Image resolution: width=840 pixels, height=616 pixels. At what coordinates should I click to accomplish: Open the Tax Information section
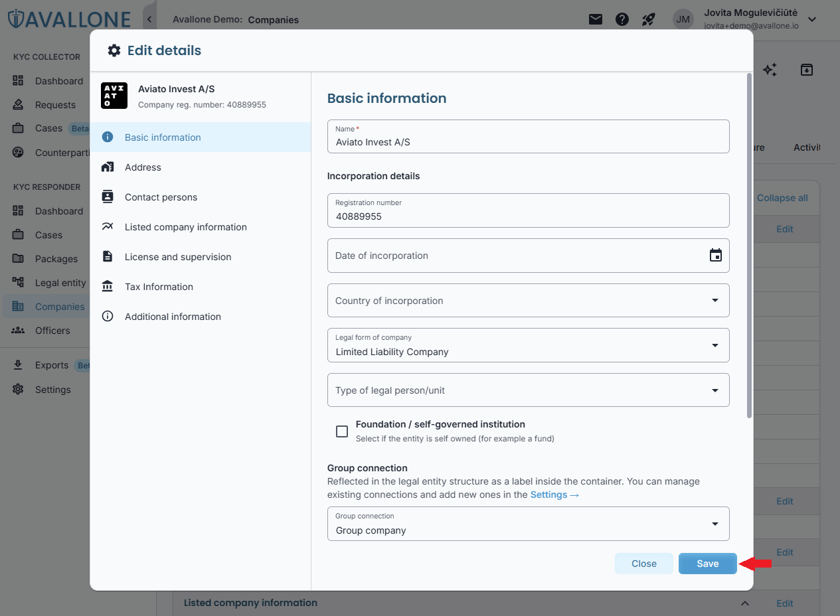(x=201, y=287)
